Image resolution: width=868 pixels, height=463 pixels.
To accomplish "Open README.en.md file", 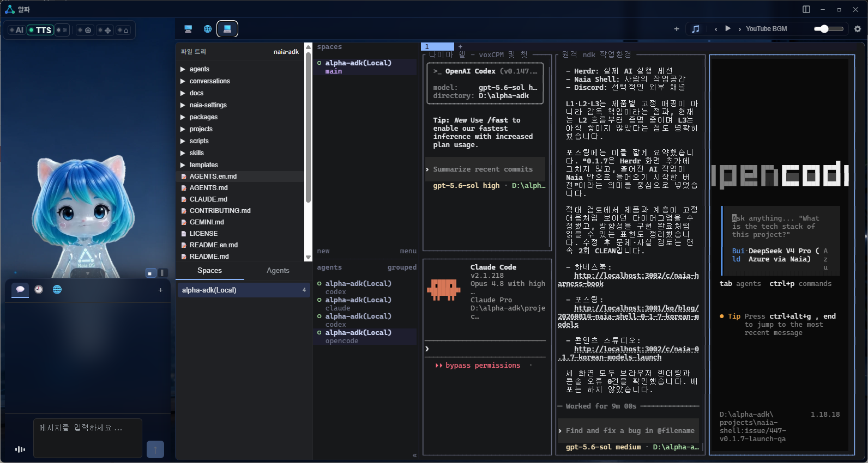I will point(240,245).
